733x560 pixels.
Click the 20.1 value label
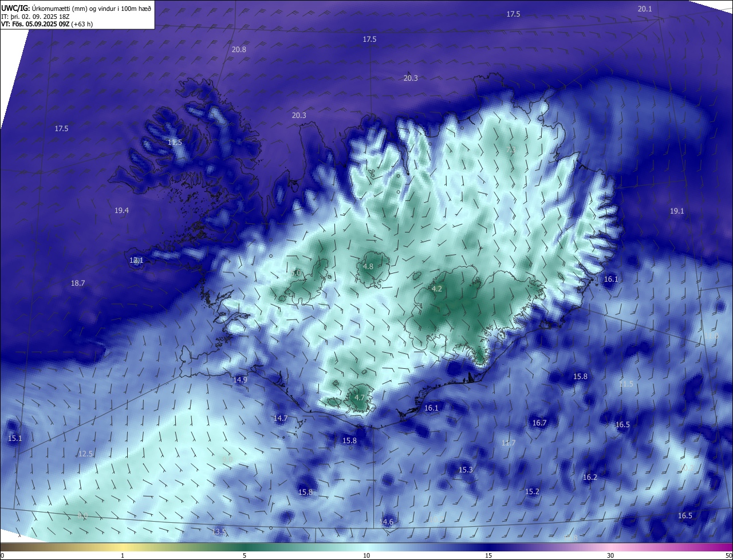(645, 9)
